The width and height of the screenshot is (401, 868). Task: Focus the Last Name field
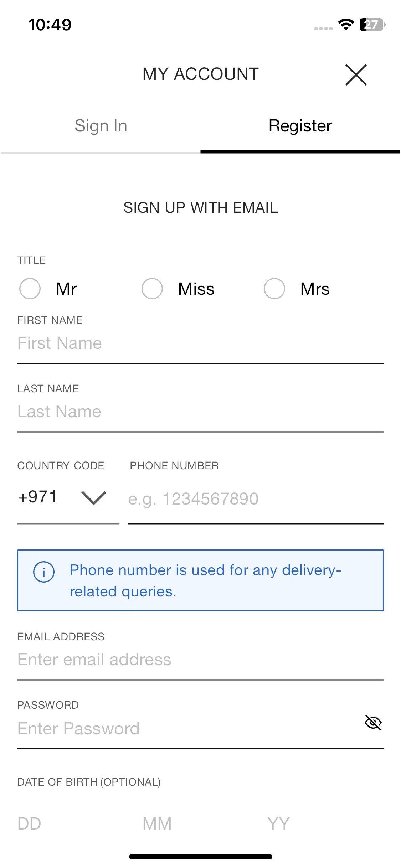pos(200,412)
